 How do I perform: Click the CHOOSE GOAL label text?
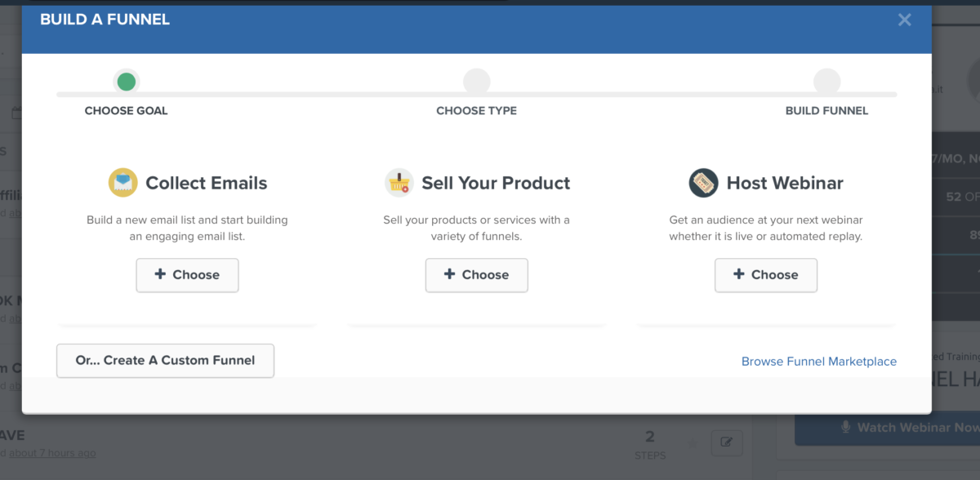[x=126, y=110]
